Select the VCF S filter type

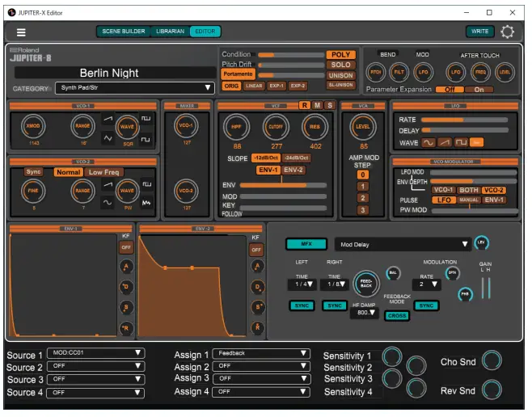tap(330, 105)
